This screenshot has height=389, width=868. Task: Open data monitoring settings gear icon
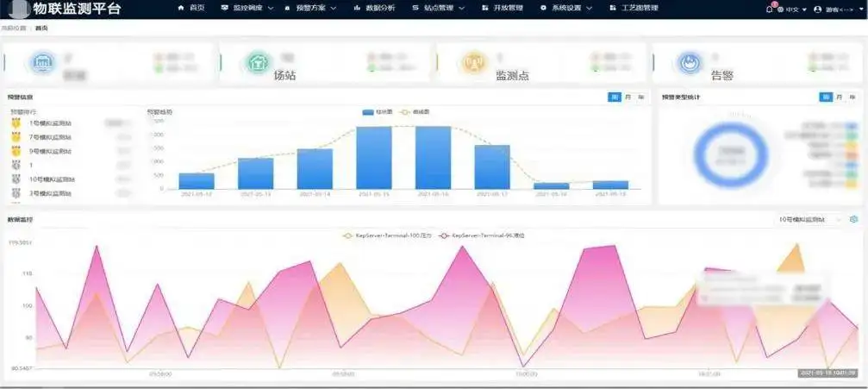click(853, 220)
